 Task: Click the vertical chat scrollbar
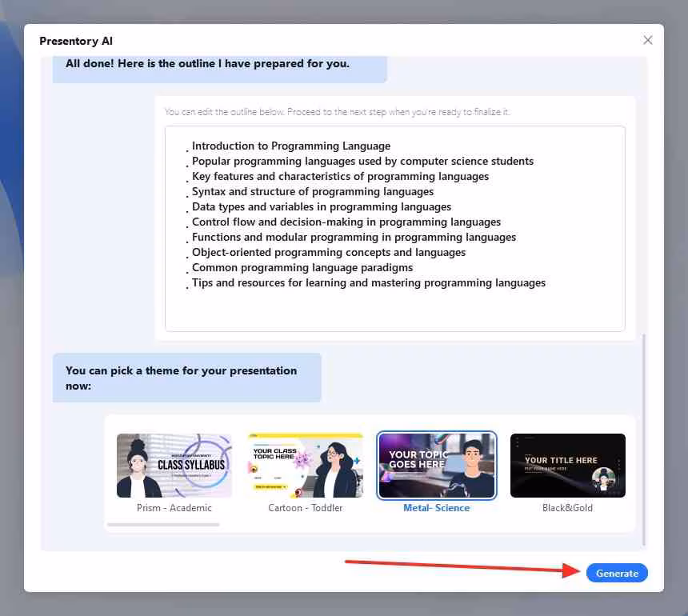coord(644,440)
